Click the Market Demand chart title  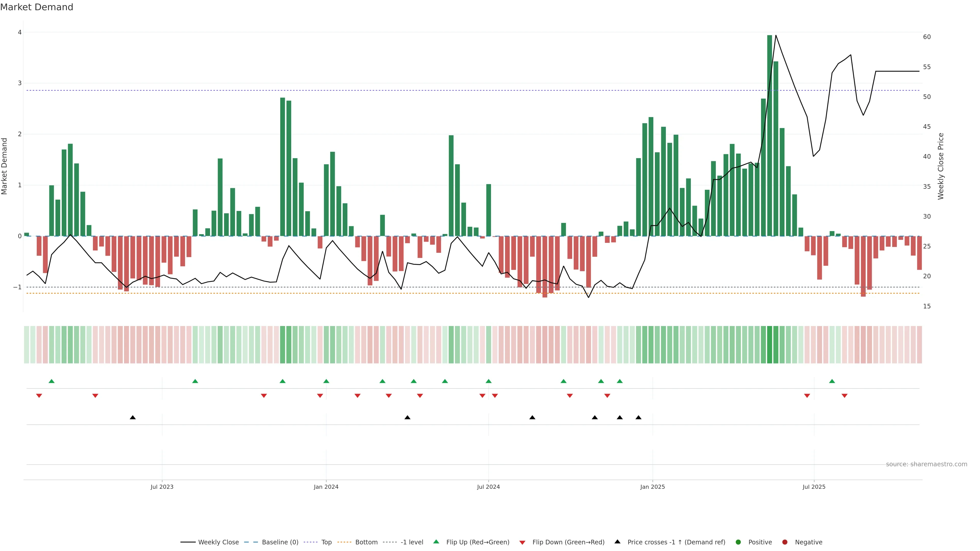(36, 7)
